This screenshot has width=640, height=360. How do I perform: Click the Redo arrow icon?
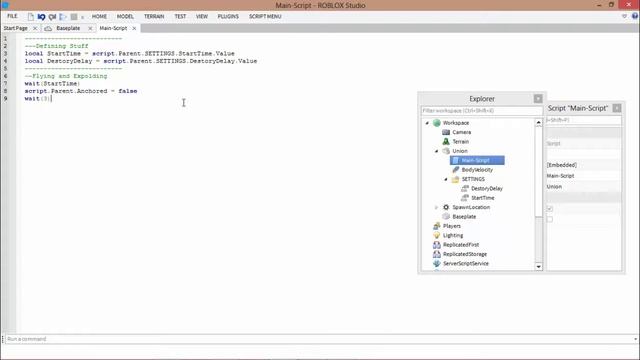[52, 17]
